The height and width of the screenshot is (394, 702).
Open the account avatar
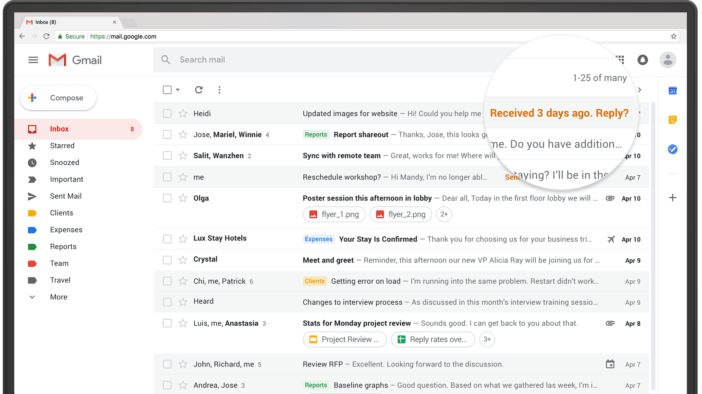click(668, 60)
